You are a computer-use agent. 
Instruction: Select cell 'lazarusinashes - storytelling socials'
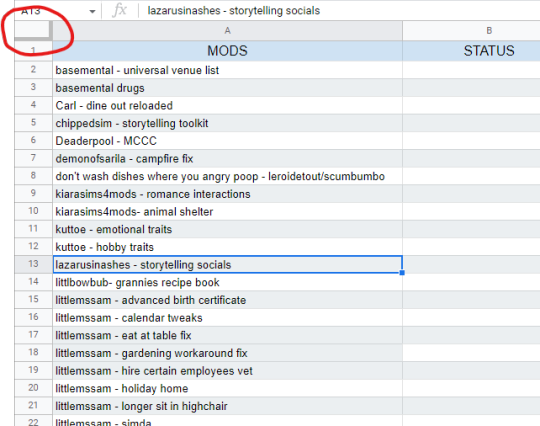coord(227,264)
